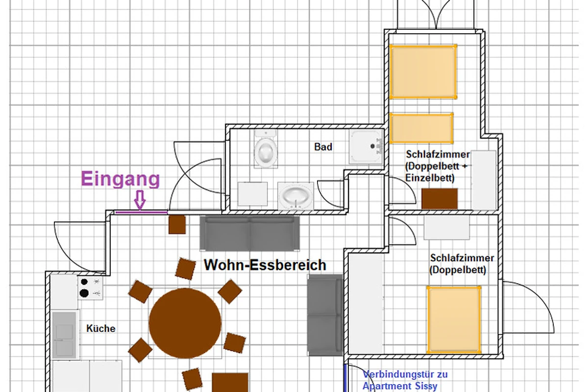Click the large double bed in upper Schlafzimmer
Image resolution: width=588 pixels, height=392 pixels.
[423, 72]
